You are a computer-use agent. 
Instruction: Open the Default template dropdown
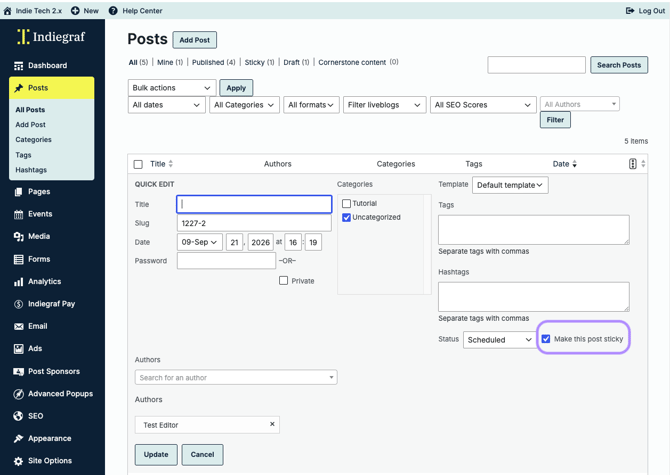pyautogui.click(x=510, y=185)
